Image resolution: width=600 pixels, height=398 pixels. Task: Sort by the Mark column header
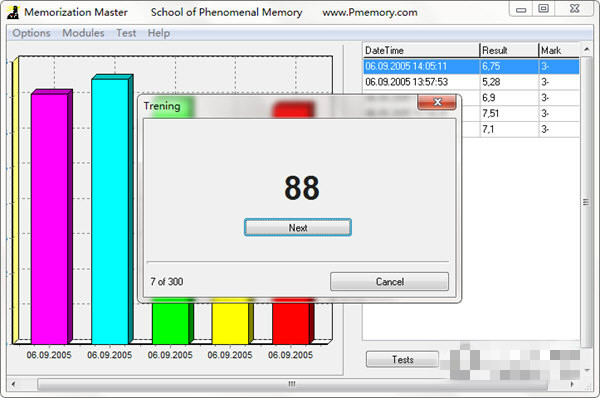[x=559, y=51]
